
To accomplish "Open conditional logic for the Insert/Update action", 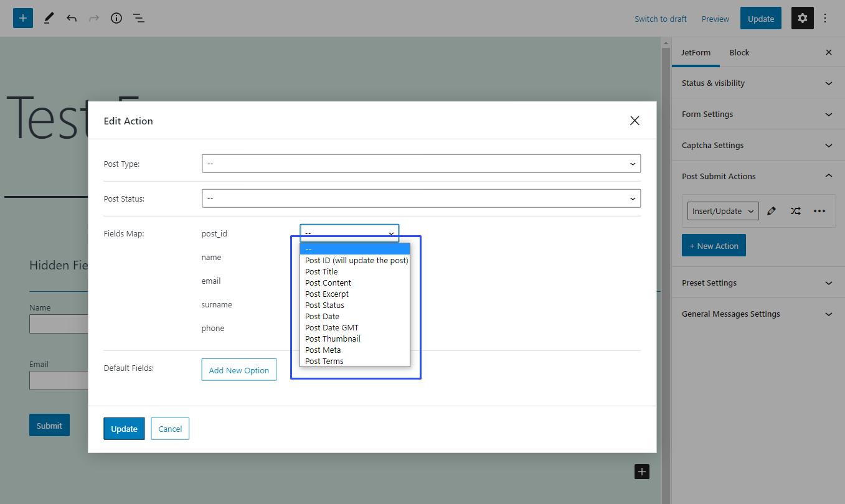I will pyautogui.click(x=795, y=211).
